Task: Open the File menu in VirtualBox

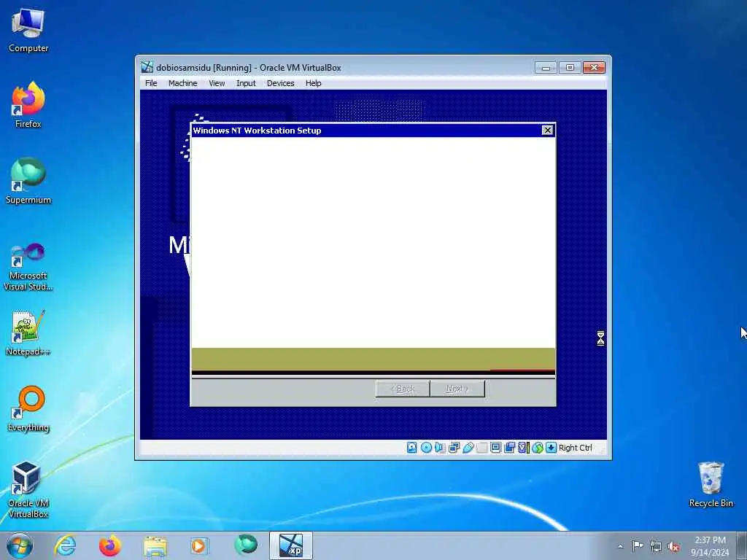Action: [151, 83]
